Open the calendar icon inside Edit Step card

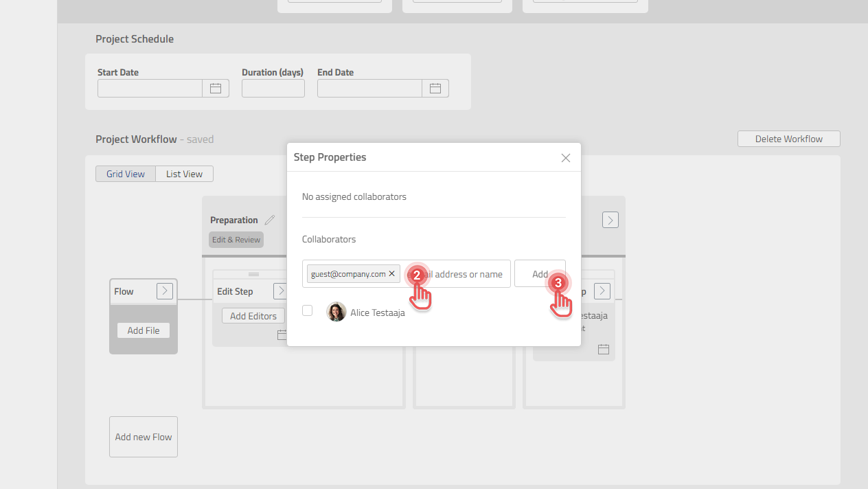[282, 334]
